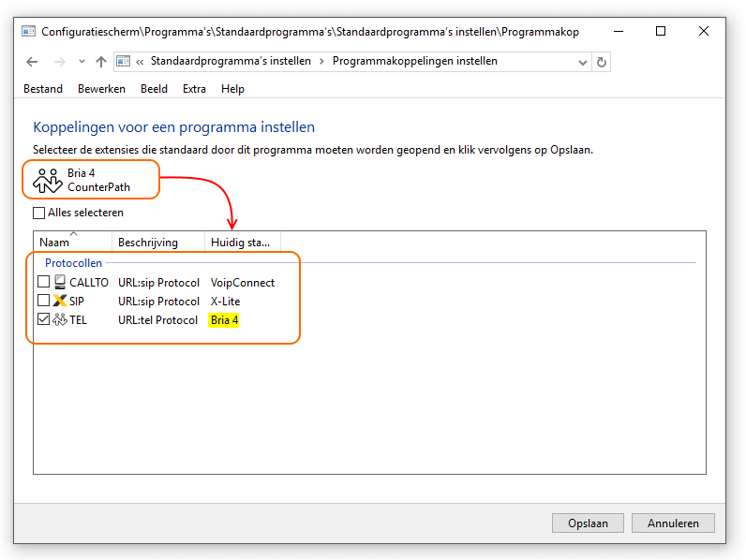Sort by the Beschrijving column header
The height and width of the screenshot is (560, 746).
pyautogui.click(x=158, y=243)
